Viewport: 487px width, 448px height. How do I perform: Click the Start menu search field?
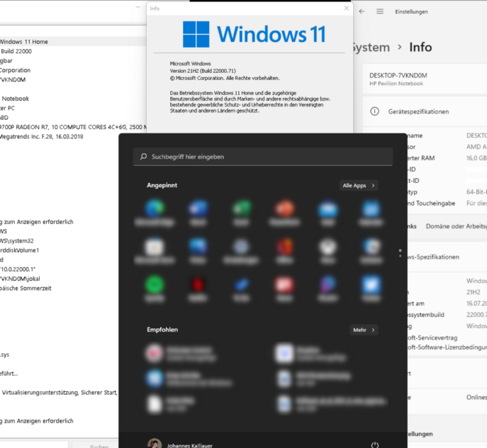coord(263,156)
